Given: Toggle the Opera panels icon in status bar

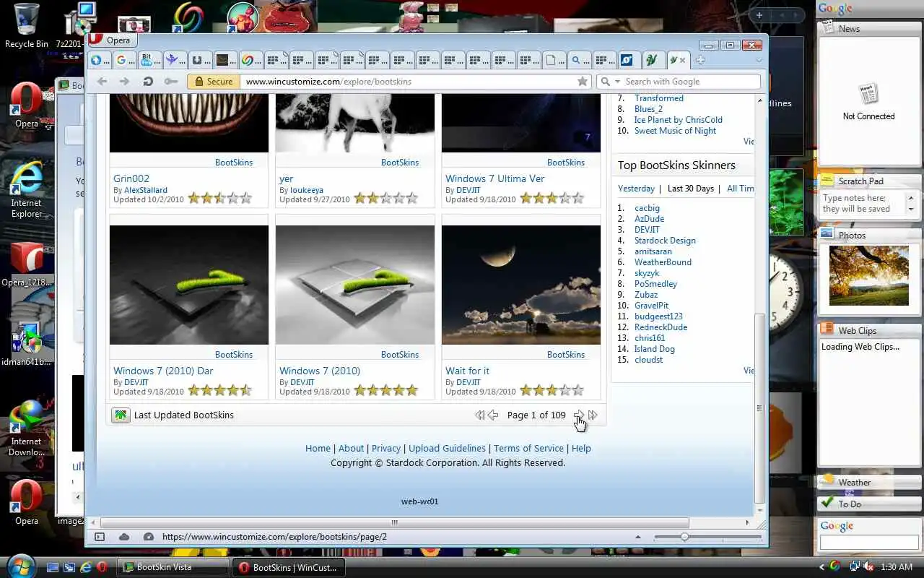Looking at the screenshot, I should click(x=100, y=537).
